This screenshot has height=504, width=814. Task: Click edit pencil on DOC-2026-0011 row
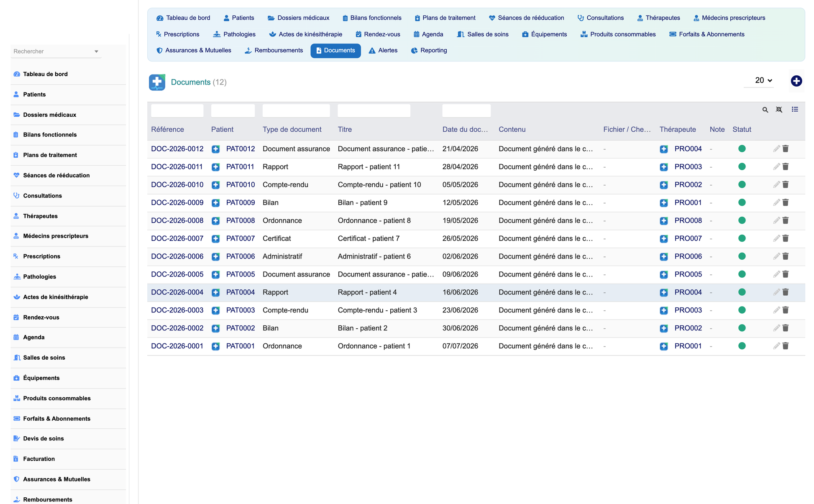click(x=776, y=166)
